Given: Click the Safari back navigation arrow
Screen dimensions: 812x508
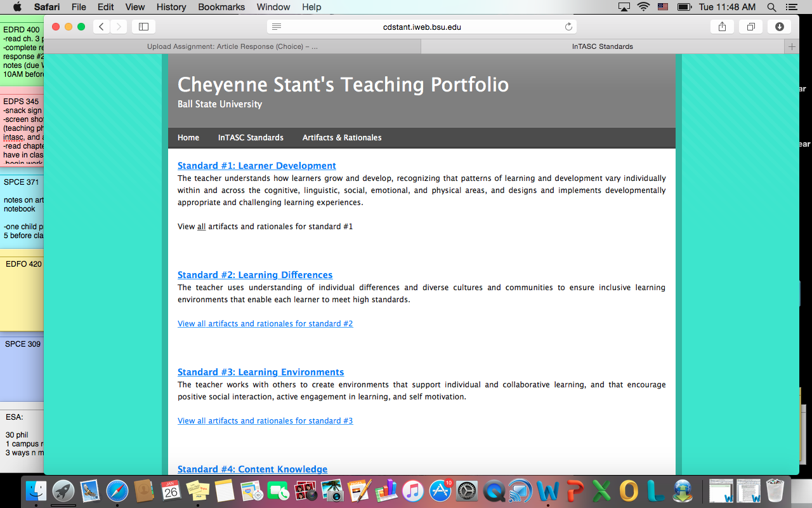Looking at the screenshot, I should pos(101,27).
